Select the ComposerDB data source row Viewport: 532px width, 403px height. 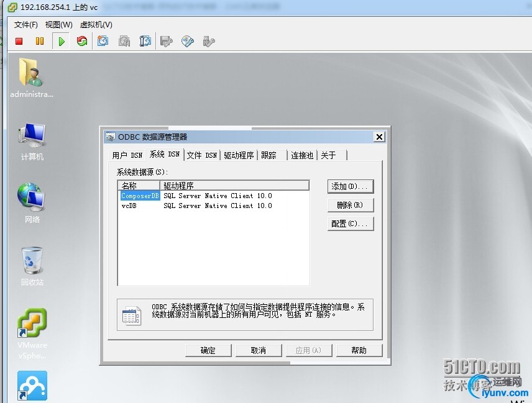click(x=214, y=196)
